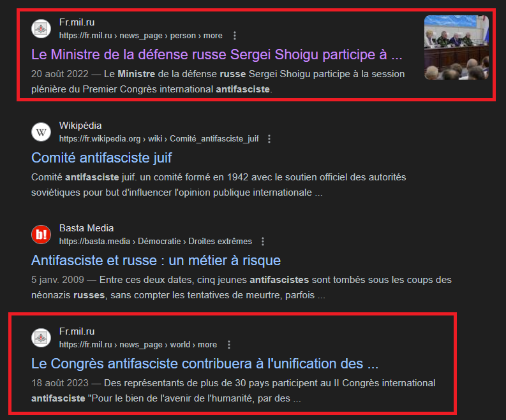Open Le Congrès antifasciste contribuera result
Viewport: 506px width, 420px height.
click(x=205, y=363)
